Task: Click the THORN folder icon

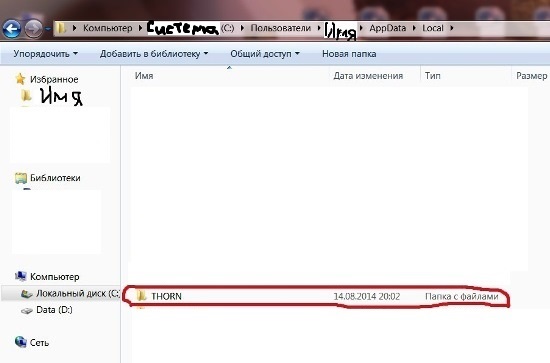Action: pos(141,296)
